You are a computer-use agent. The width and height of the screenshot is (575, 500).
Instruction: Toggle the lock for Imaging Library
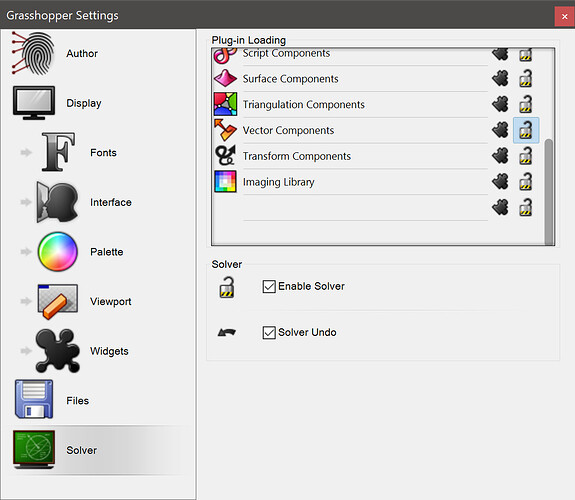(x=525, y=182)
